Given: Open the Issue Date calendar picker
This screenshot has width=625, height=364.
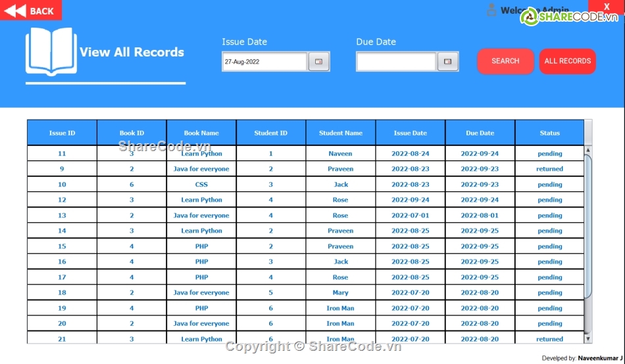Looking at the screenshot, I should point(319,62).
